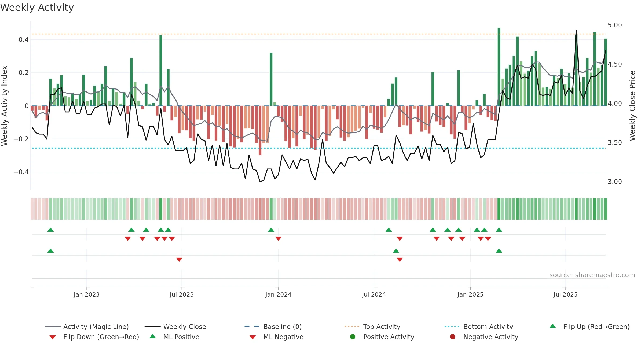Click the '−0.2' activity axis label
Viewport: 644px width, 362px height.
pos(21,139)
